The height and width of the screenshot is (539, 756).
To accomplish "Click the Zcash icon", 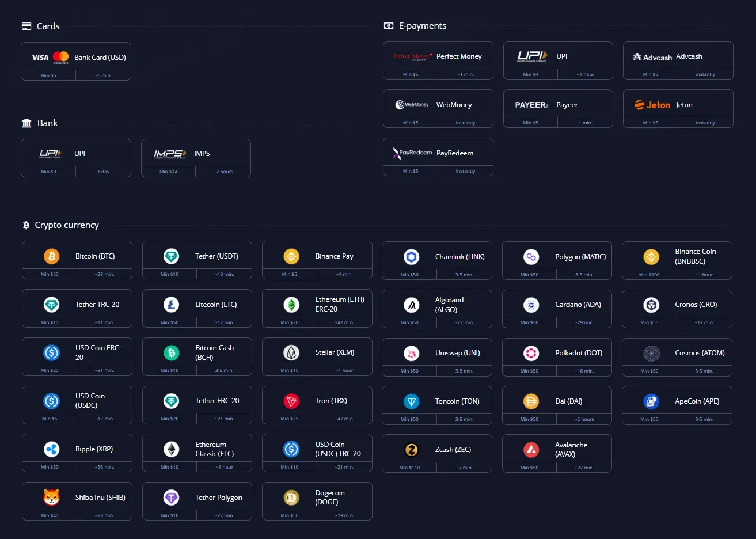I will [411, 450].
